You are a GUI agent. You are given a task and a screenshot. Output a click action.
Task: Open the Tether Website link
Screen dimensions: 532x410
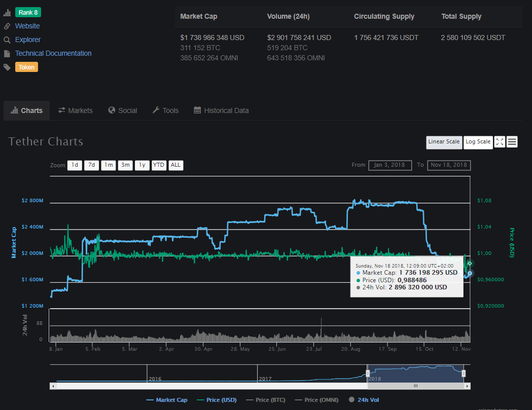click(x=27, y=26)
